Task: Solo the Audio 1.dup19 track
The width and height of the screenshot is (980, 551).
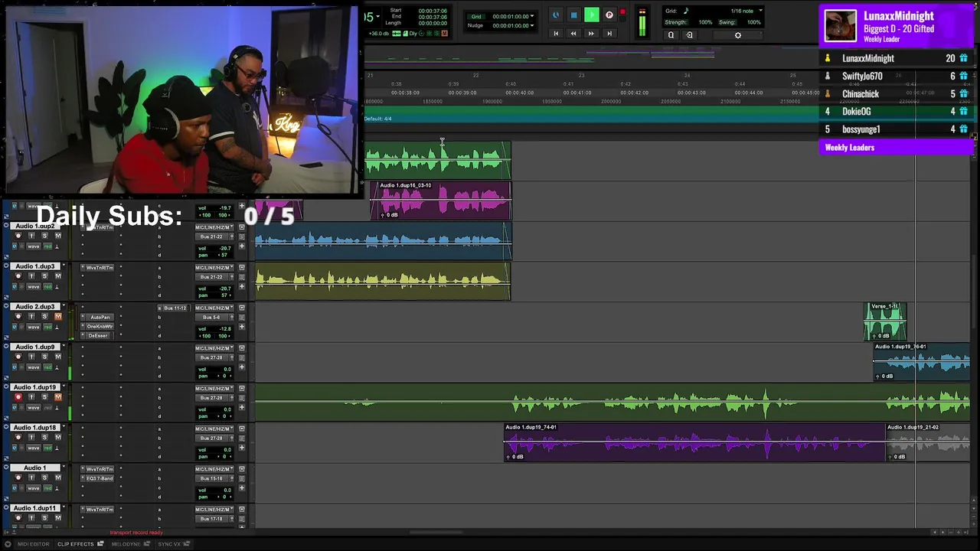Action: (x=44, y=397)
